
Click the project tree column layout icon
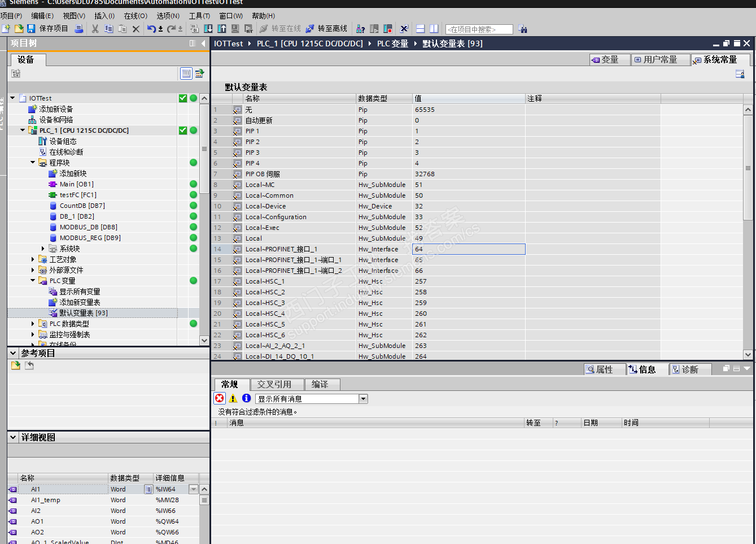coord(193,43)
